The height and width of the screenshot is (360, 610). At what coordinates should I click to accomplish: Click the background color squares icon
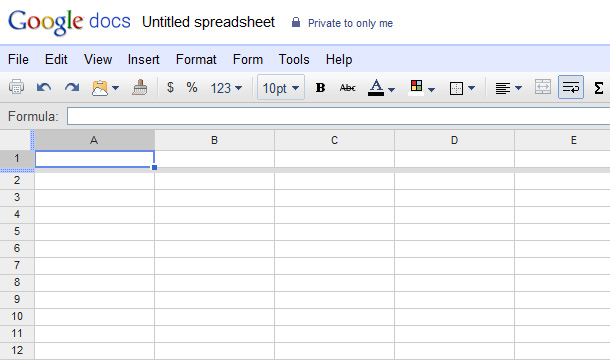[x=416, y=87]
